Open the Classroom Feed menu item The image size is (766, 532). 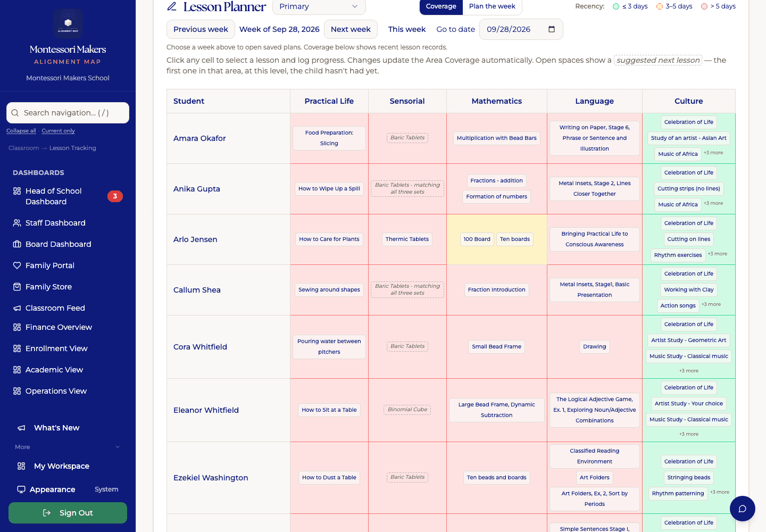coord(68,308)
